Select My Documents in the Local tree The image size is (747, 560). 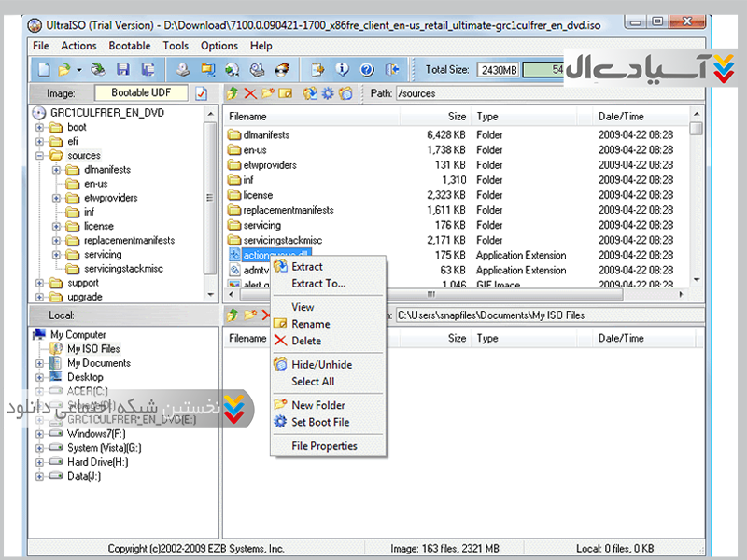(x=98, y=363)
